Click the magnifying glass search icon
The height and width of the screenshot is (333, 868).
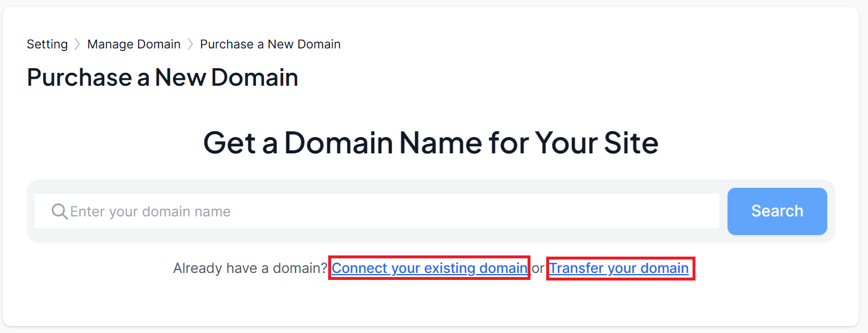click(59, 211)
